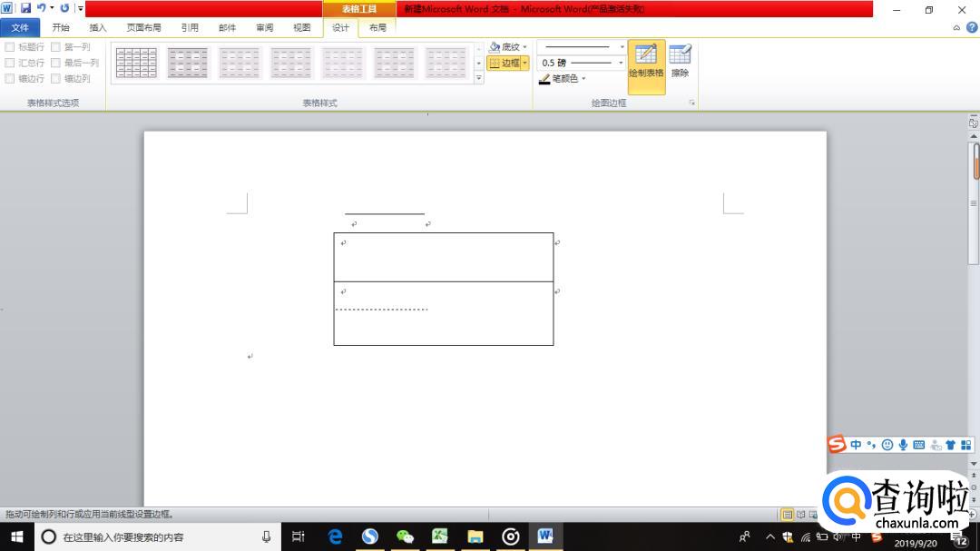
Task: Open the 文件 File menu
Action: click(20, 28)
